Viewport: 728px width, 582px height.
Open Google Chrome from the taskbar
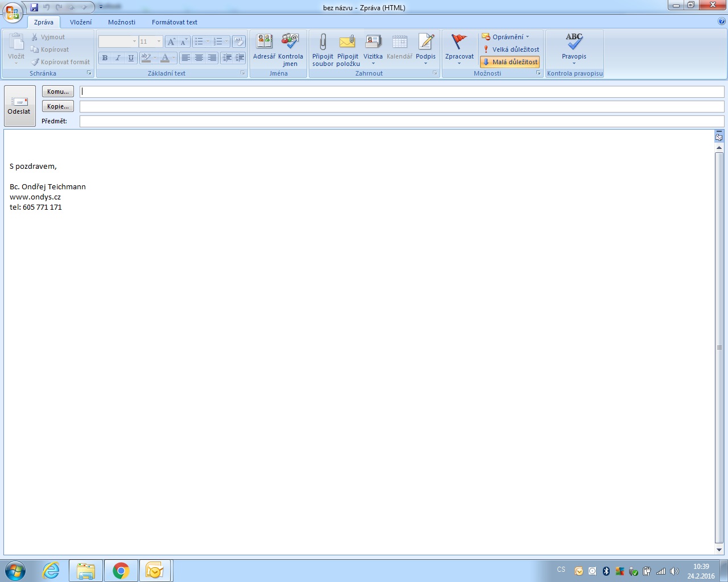(121, 571)
